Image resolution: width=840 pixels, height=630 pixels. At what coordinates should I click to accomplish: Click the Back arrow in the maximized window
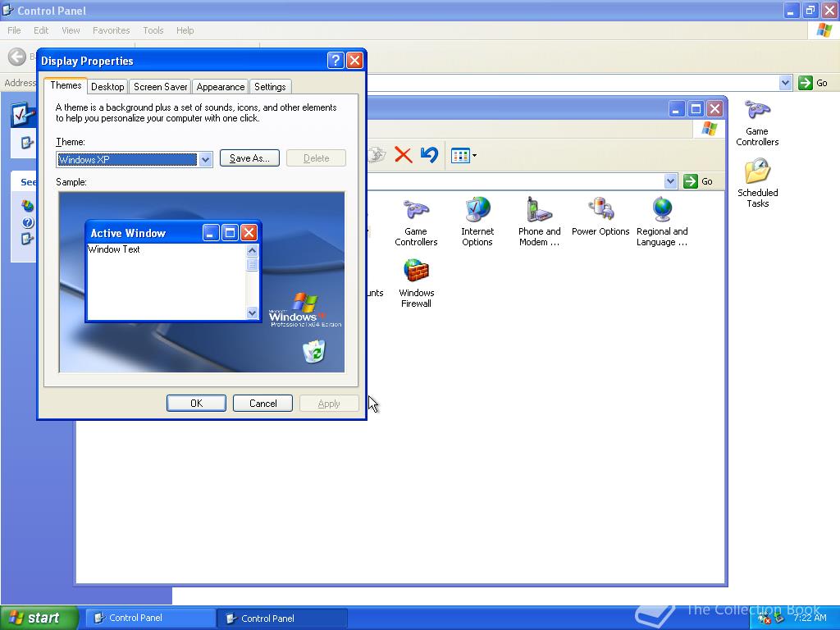coord(17,57)
